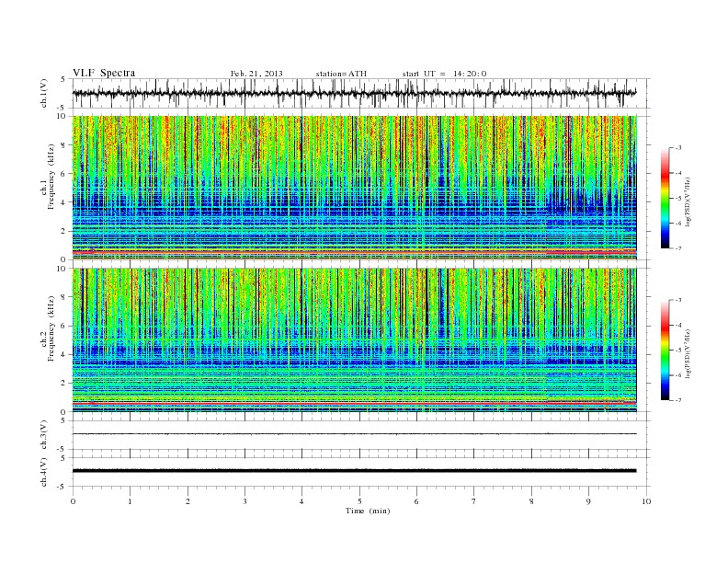728x563 pixels.
Task: Click time axis tick label "9"
Action: coord(588,501)
